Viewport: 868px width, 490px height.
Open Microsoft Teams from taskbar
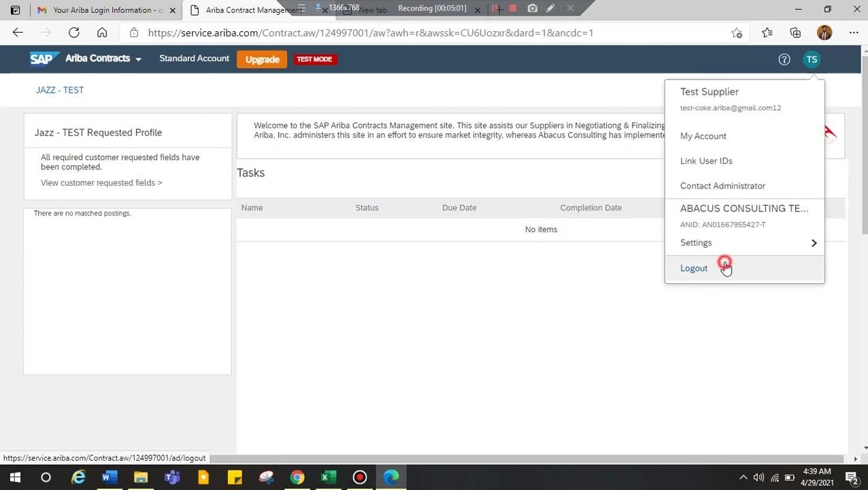tap(172, 477)
